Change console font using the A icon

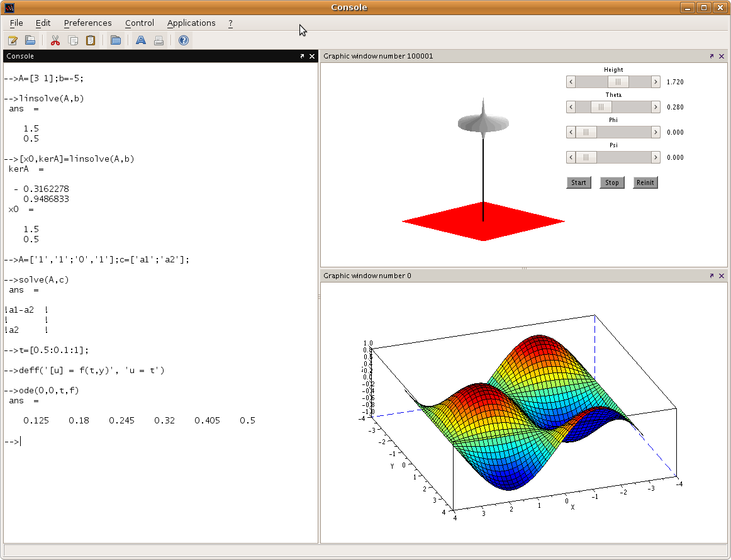coord(140,40)
